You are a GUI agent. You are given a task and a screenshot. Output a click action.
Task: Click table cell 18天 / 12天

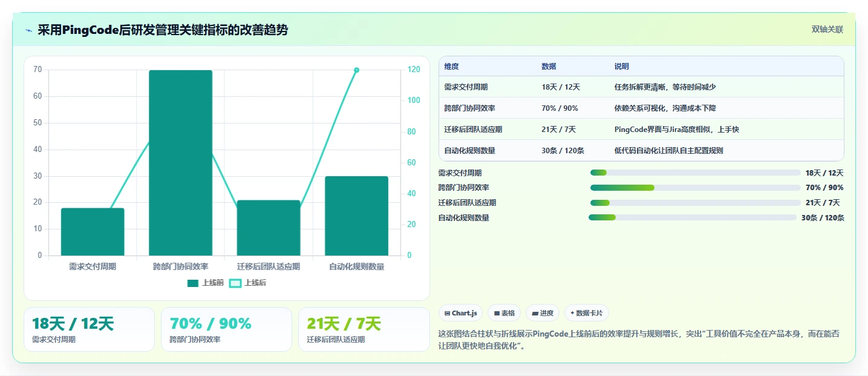(561, 87)
